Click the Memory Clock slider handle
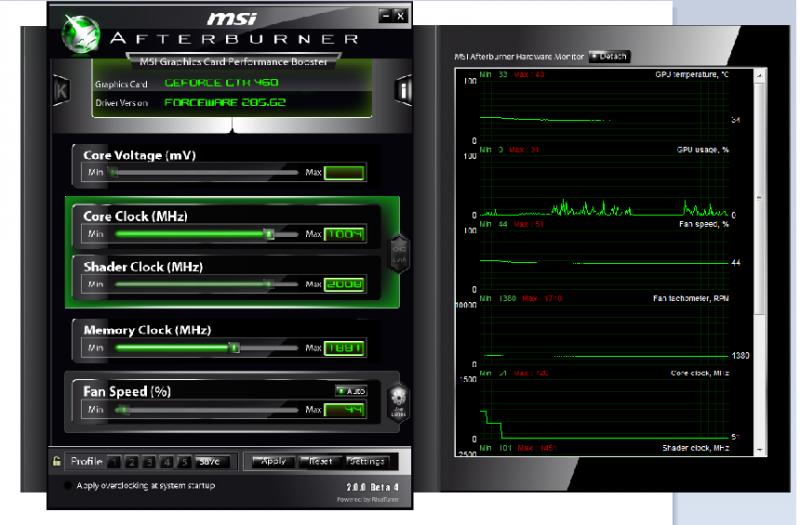The width and height of the screenshot is (800, 525). tap(234, 347)
